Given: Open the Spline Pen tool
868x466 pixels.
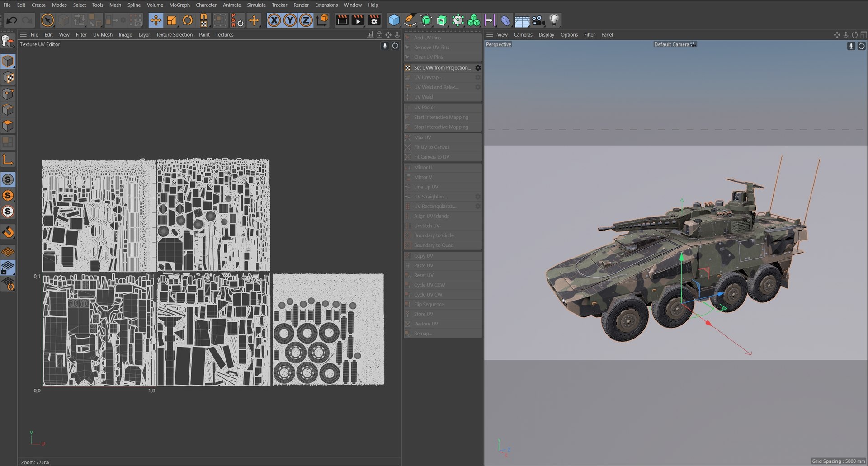Looking at the screenshot, I should pyautogui.click(x=410, y=20).
